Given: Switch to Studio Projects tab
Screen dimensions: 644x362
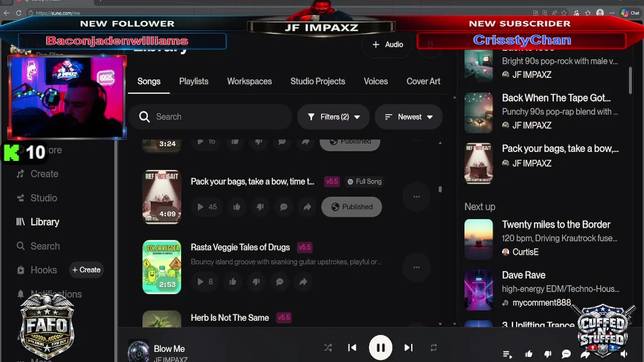Looking at the screenshot, I should tap(318, 81).
